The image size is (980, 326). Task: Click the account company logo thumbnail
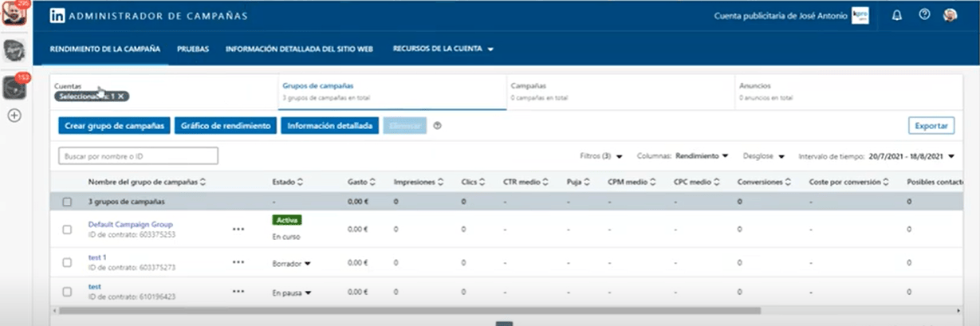860,15
